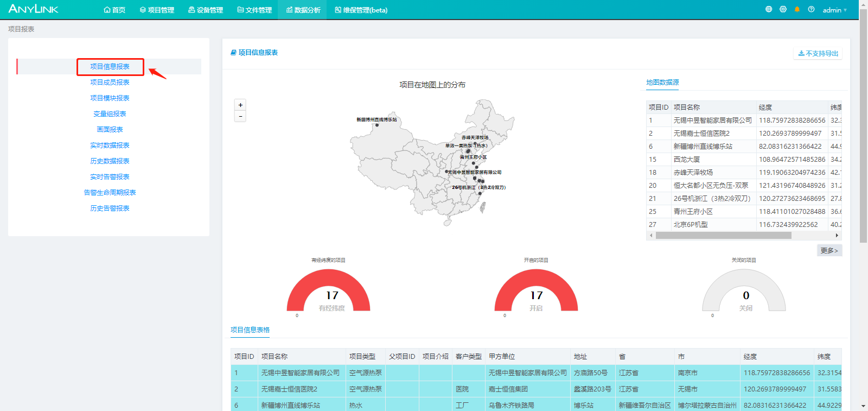
Task: Open the settings gear icon
Action: pos(783,9)
